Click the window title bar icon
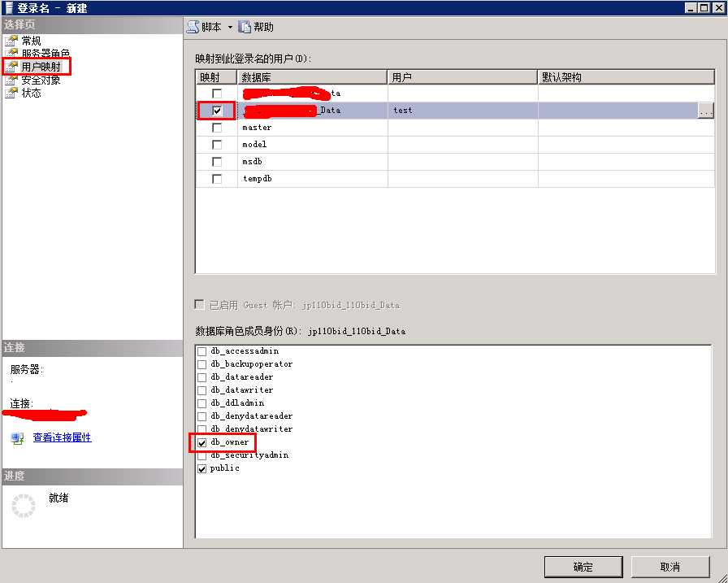The width and height of the screenshot is (728, 583). pyautogui.click(x=8, y=8)
